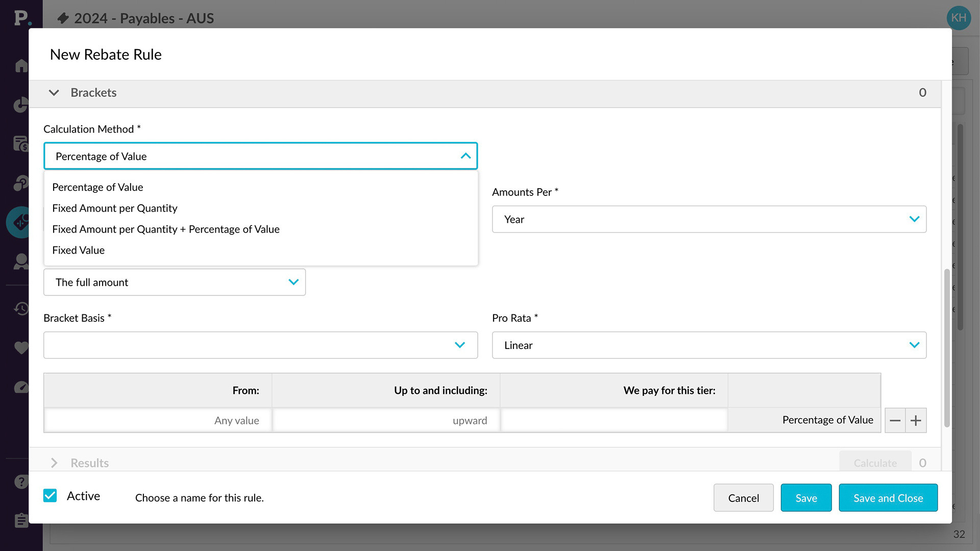Click the Cancel button

pyautogui.click(x=743, y=498)
